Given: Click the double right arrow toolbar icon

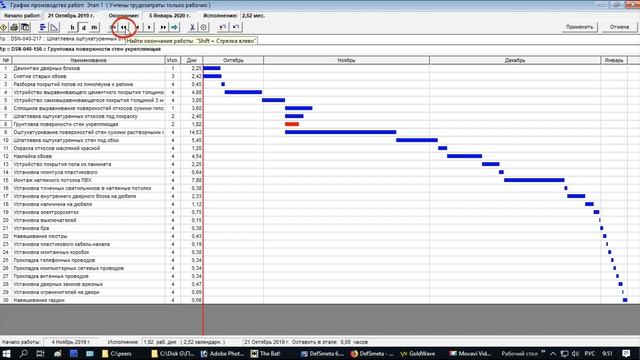Looking at the screenshot, I should click(x=163, y=27).
